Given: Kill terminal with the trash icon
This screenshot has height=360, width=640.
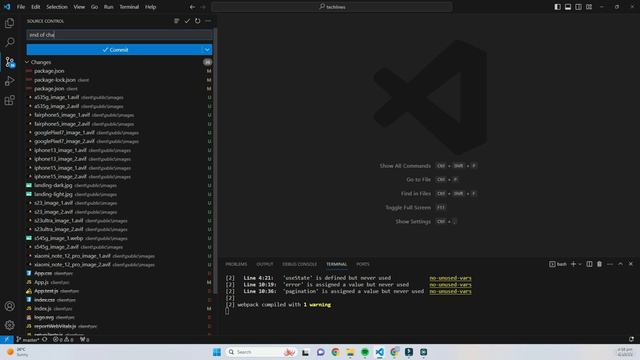Looking at the screenshot, I should [x=599, y=264].
